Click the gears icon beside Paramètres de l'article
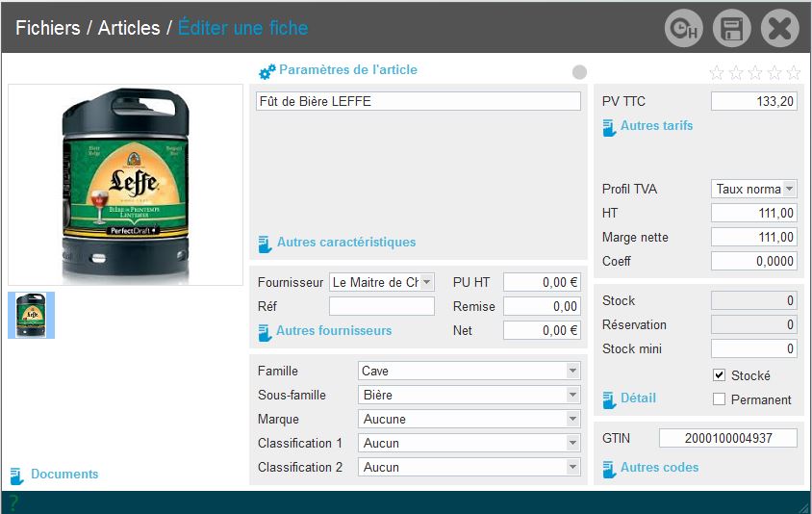The width and height of the screenshot is (812, 514). point(267,72)
